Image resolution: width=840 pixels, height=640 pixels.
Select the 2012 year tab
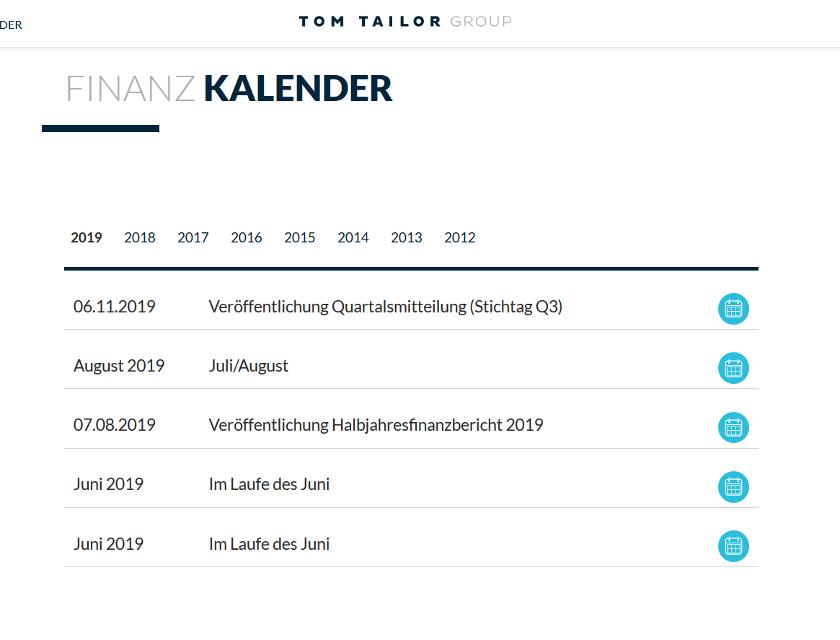point(459,237)
